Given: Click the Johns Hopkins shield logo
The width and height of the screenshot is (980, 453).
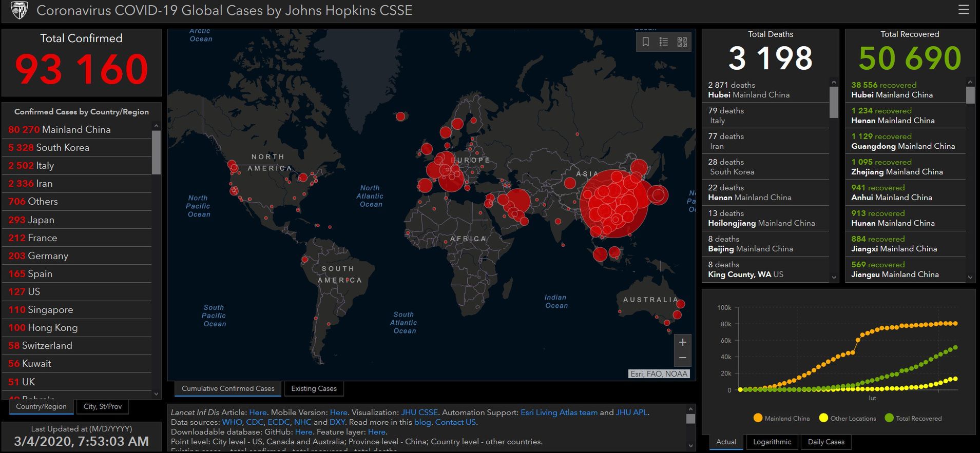Looking at the screenshot, I should (x=19, y=10).
